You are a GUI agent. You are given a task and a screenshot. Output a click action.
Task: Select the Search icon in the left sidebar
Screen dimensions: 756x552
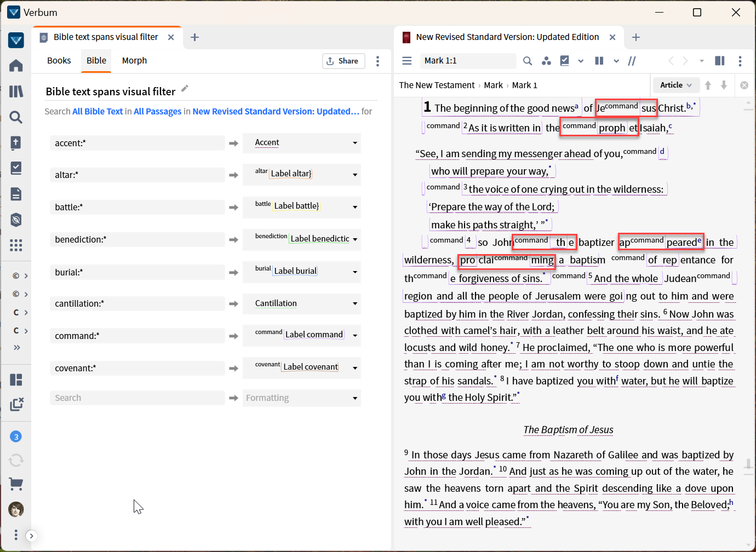[16, 117]
